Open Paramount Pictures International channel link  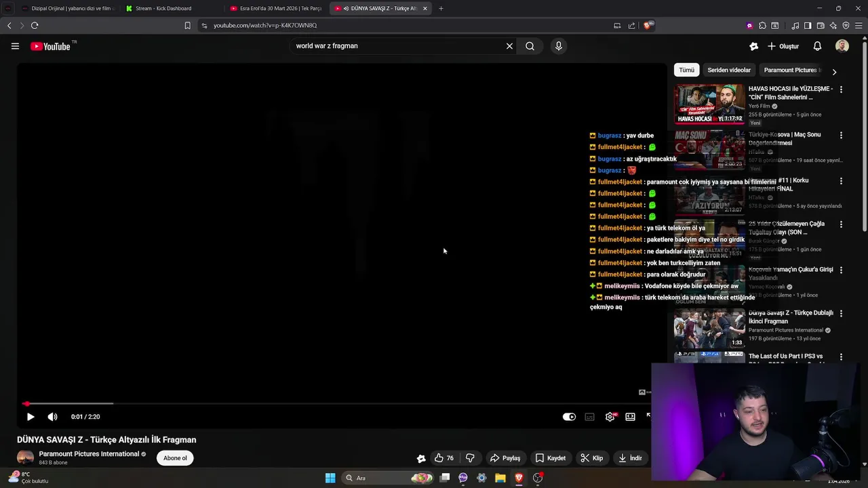(89, 454)
